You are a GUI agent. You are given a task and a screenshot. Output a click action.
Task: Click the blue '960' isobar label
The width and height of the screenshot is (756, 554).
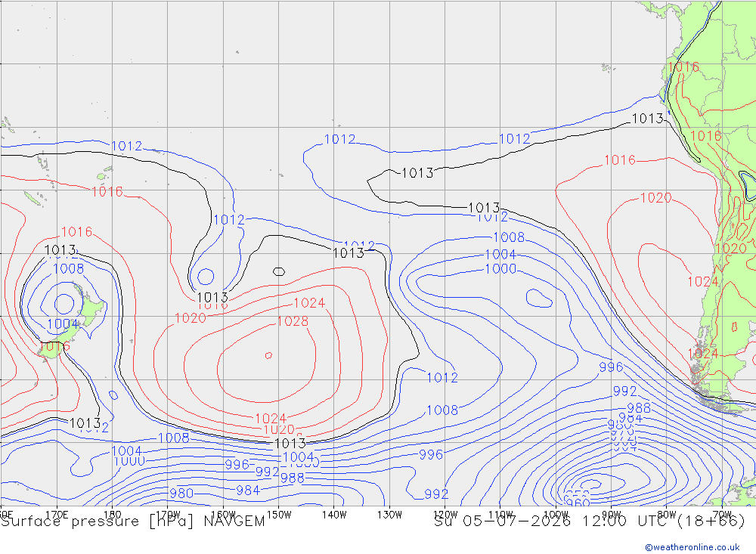click(577, 503)
